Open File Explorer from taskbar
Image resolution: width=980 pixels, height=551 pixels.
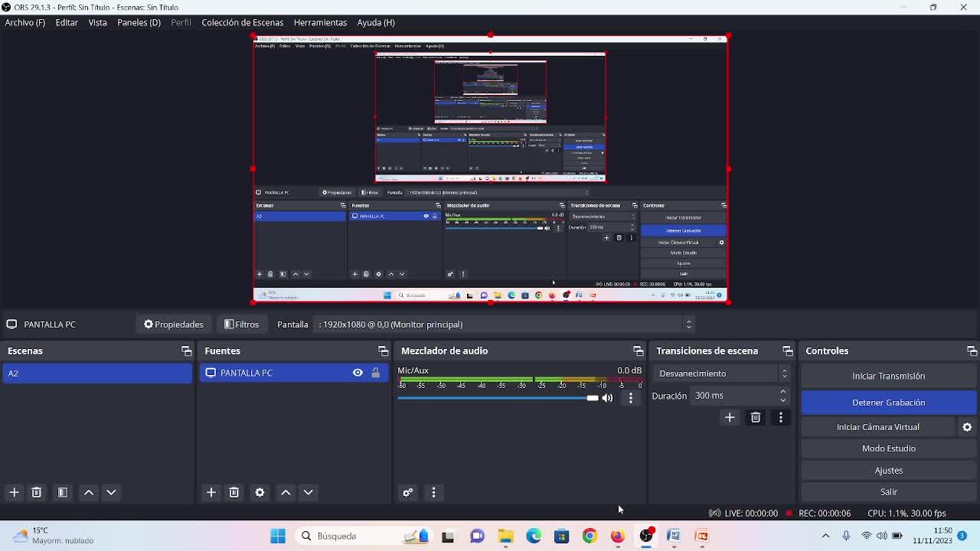[x=505, y=536]
